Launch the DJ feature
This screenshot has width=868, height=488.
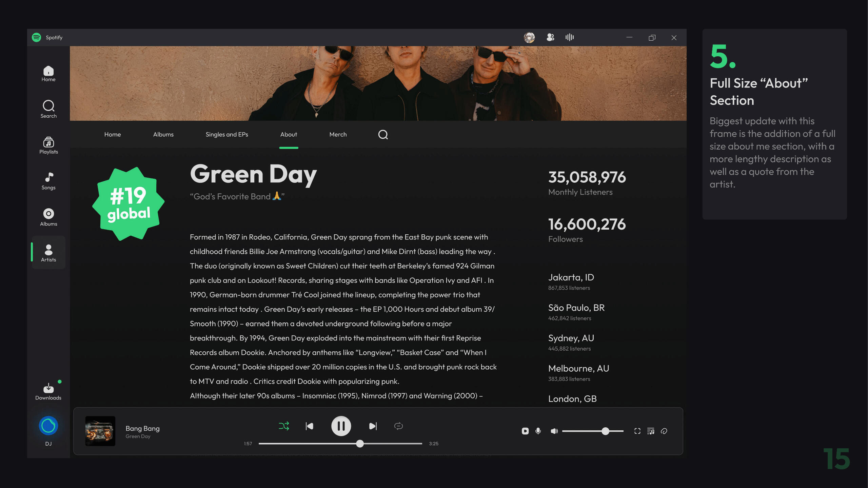pos(48,426)
